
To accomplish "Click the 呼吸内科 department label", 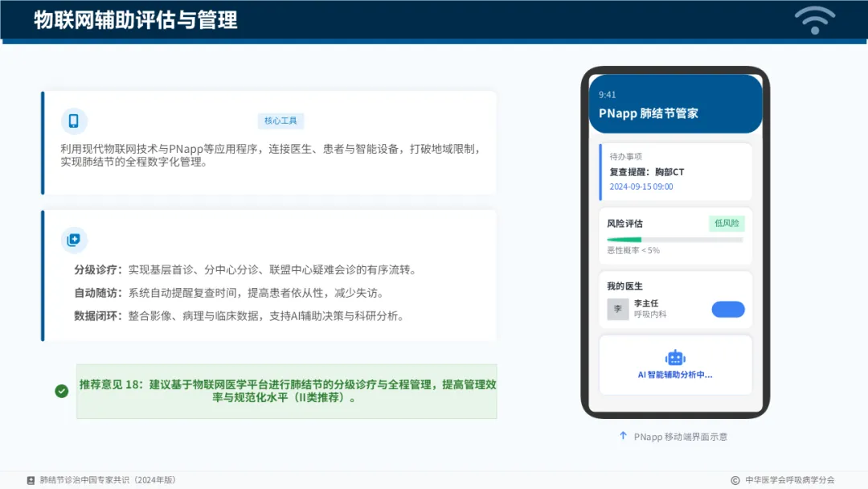I will 650,314.
